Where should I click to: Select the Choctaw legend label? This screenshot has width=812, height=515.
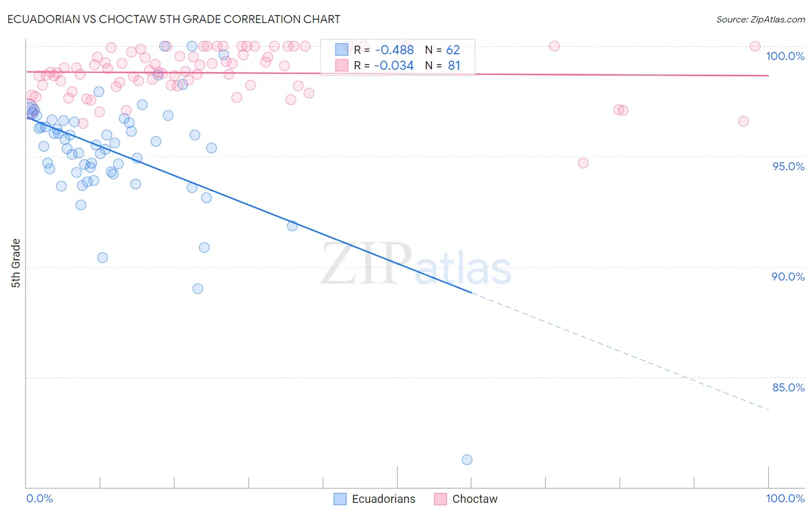pos(475,499)
